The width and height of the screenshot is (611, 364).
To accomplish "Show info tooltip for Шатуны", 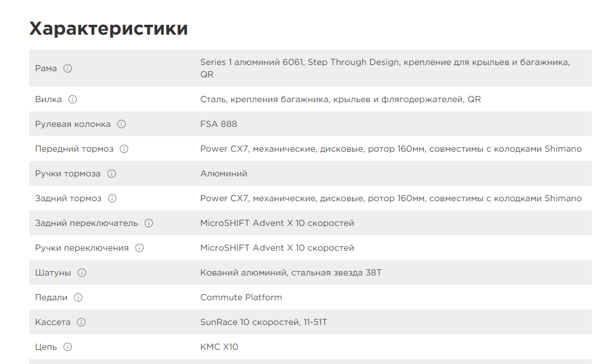I will click(82, 272).
